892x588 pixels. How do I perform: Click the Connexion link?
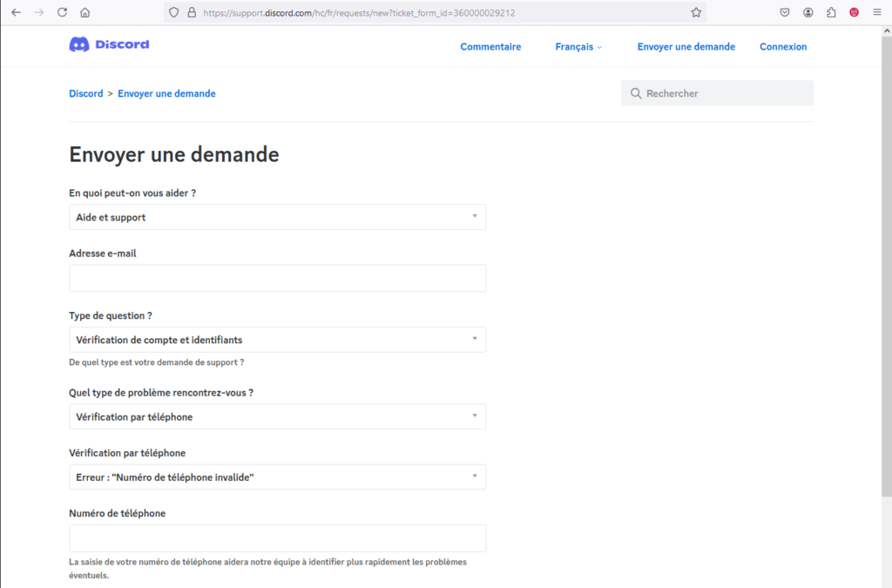pos(782,46)
